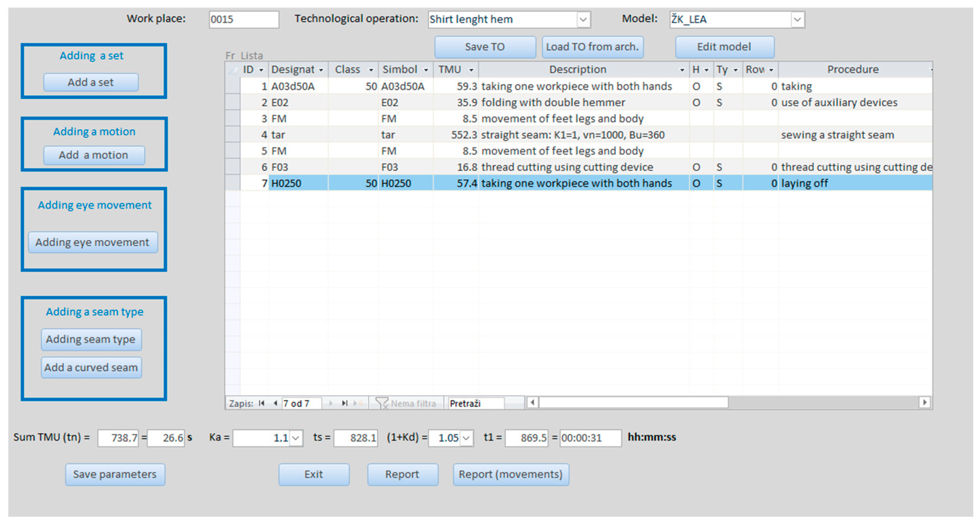Open the Ka value dropdown
The height and width of the screenshot is (524, 980).
(x=296, y=438)
